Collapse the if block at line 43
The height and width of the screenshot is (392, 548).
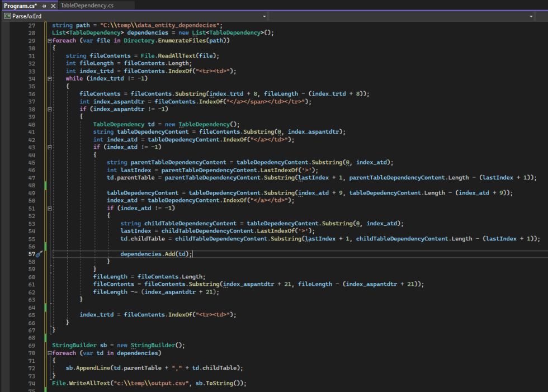point(49,147)
